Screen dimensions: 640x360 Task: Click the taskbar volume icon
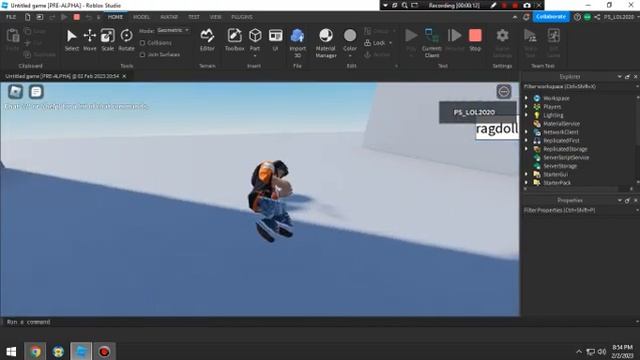(602, 351)
